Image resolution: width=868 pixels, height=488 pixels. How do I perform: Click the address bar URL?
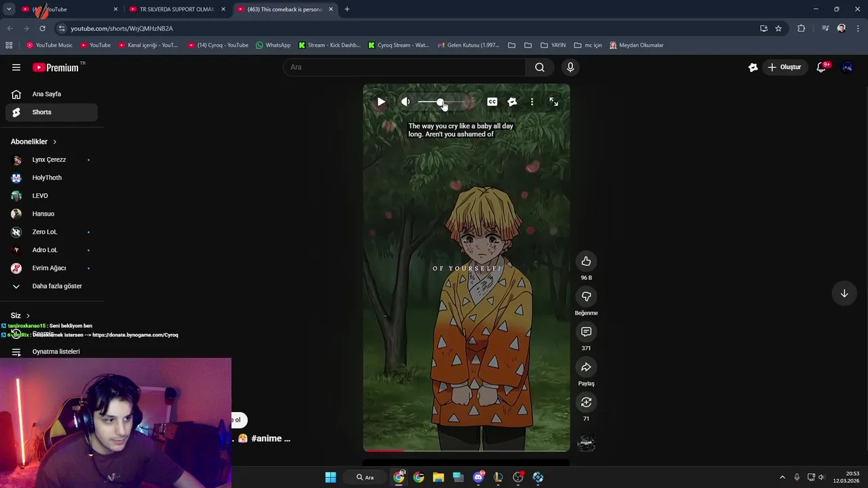[x=122, y=28]
